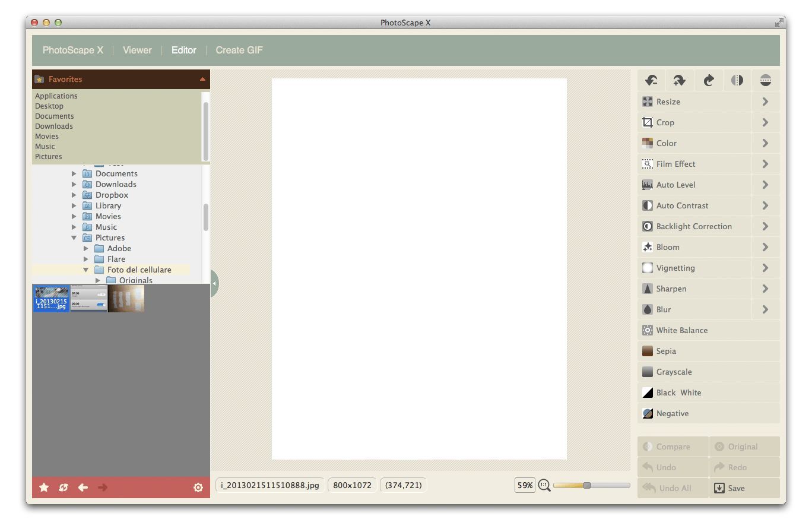Click the refresh icon in red bar

pyautogui.click(x=64, y=487)
